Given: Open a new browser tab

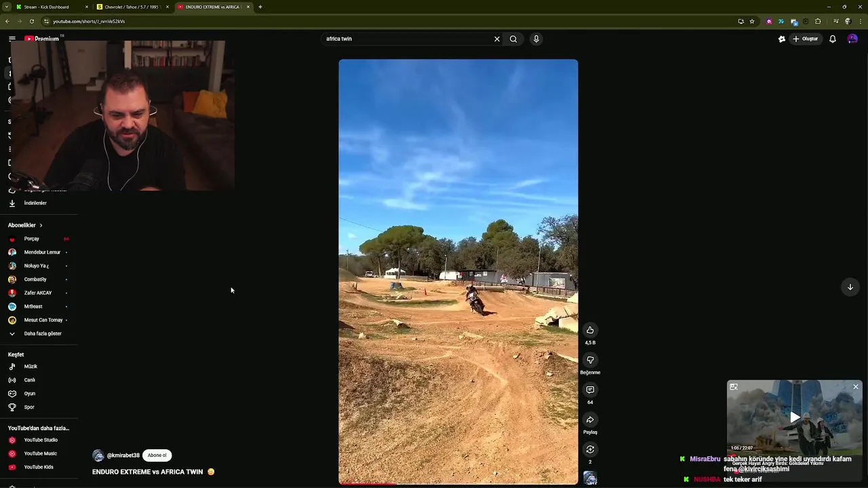Looking at the screenshot, I should point(260,7).
